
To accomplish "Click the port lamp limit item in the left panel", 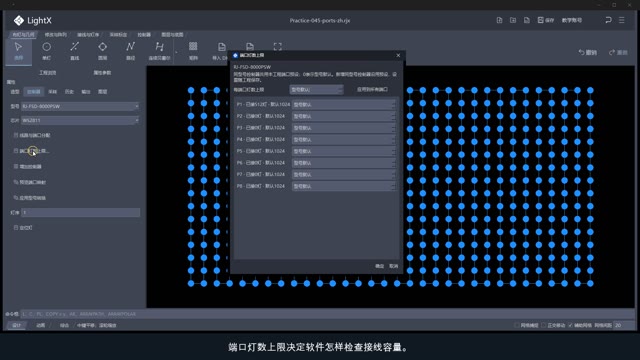I will point(32,151).
